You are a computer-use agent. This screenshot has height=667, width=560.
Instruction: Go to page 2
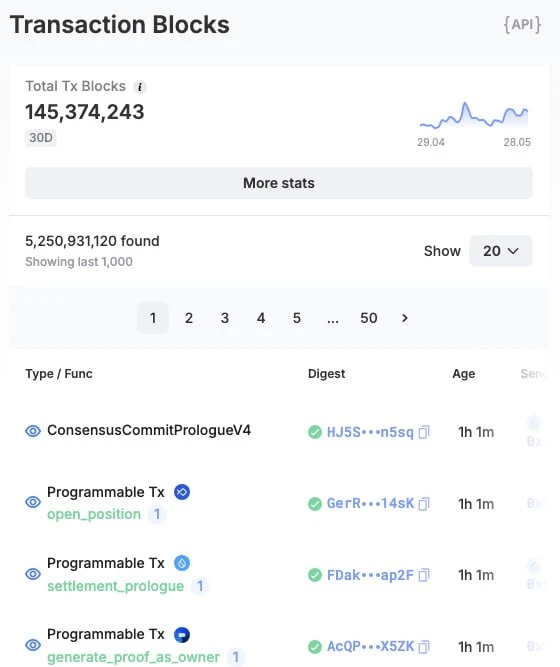189,318
